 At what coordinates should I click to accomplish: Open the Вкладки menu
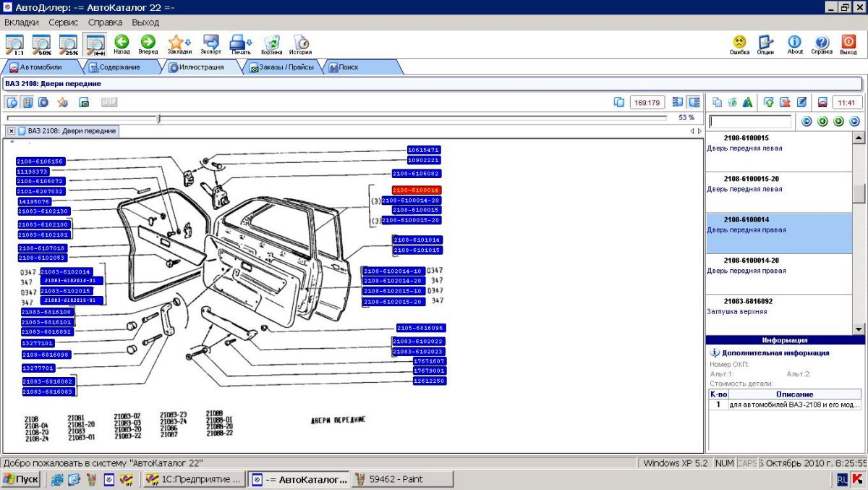[22, 22]
